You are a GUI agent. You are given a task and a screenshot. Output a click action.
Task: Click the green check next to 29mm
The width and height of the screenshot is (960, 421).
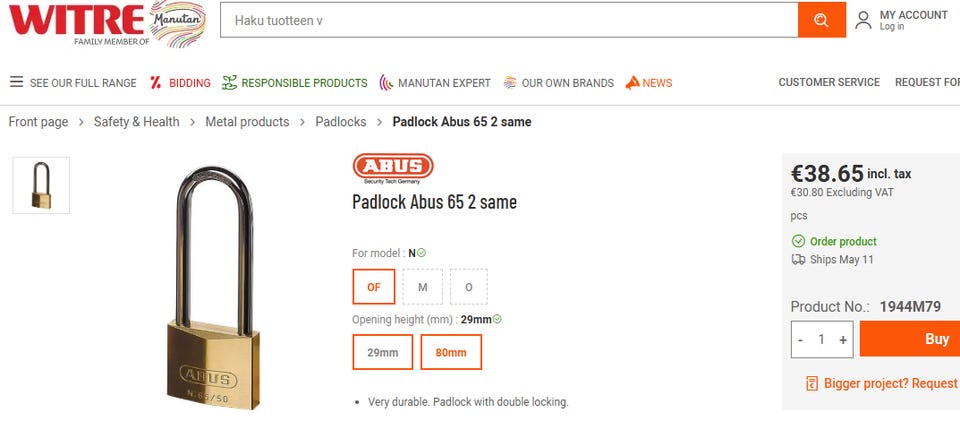[497, 319]
